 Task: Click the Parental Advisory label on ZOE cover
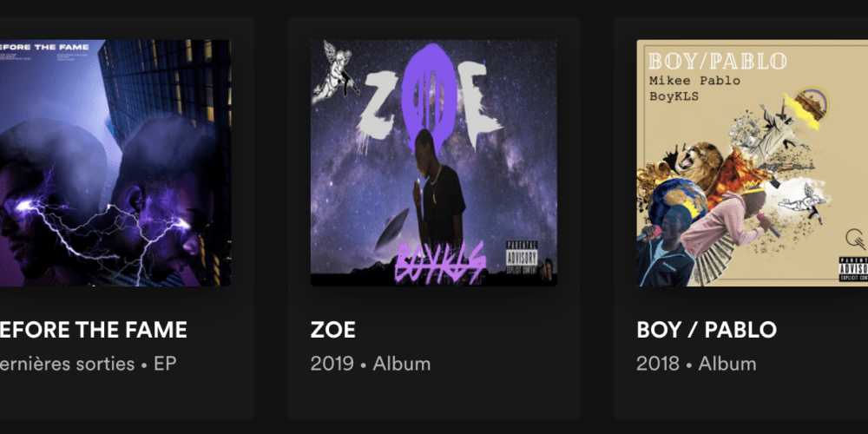point(522,258)
